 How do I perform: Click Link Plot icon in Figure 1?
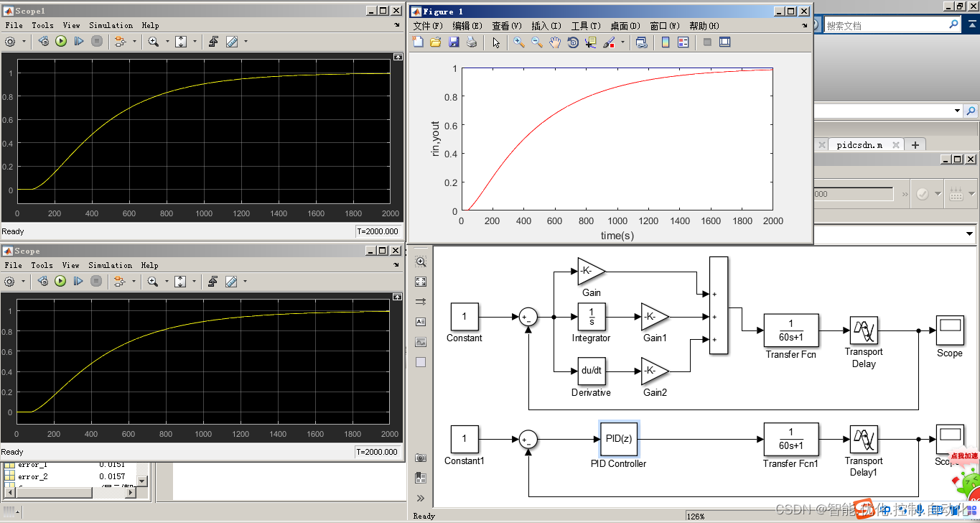(x=641, y=42)
